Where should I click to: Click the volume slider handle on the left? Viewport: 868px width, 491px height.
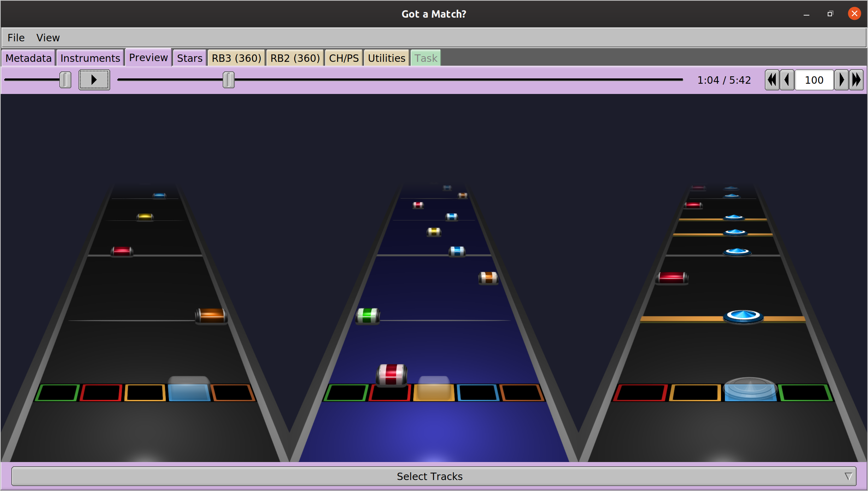[65, 80]
